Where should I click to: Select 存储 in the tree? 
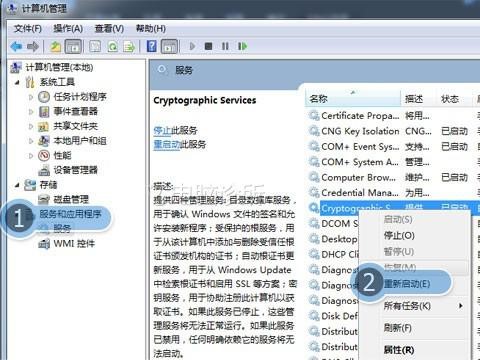tap(48, 185)
